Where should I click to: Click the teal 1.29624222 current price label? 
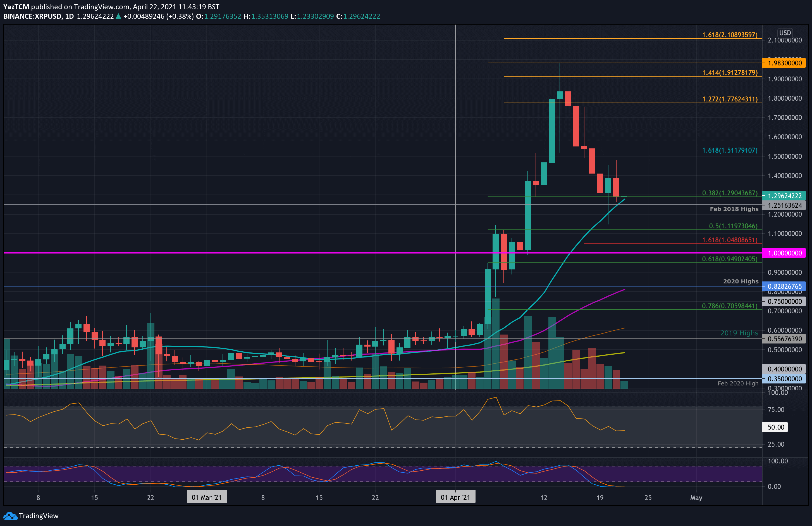[x=784, y=196]
